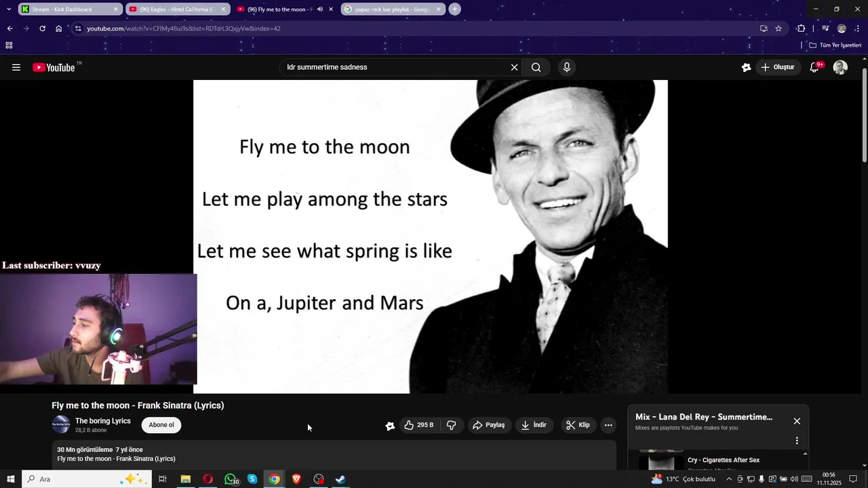Click the Windows taskbar search box Ara
The width and height of the screenshot is (868, 488).
87,479
